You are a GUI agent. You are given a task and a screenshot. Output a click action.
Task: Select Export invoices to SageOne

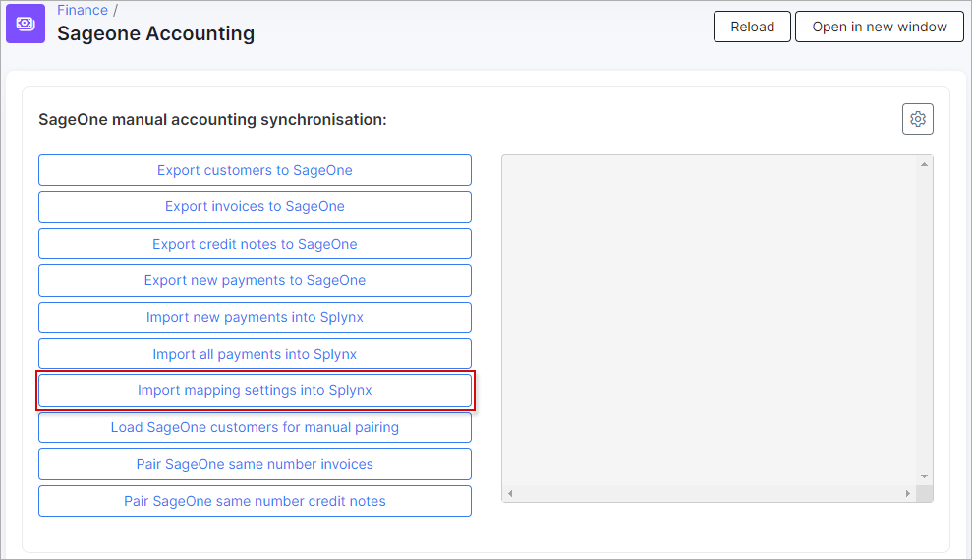click(255, 206)
